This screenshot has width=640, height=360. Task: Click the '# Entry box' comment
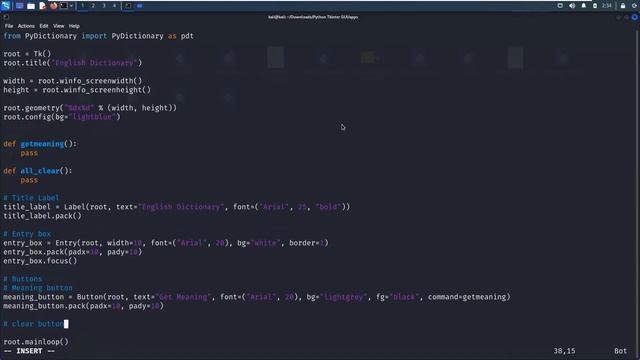click(x=27, y=234)
